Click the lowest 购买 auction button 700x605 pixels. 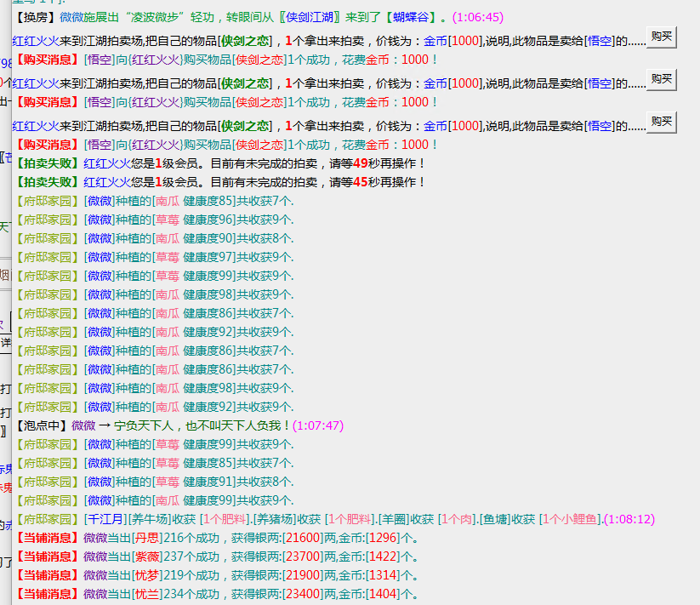662,122
